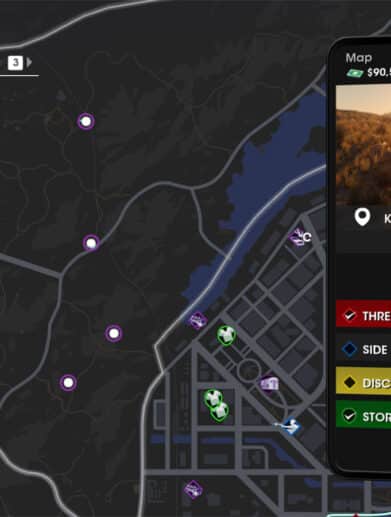Select the Map title on the phone
Screen dimensions: 391x517
click(359, 58)
